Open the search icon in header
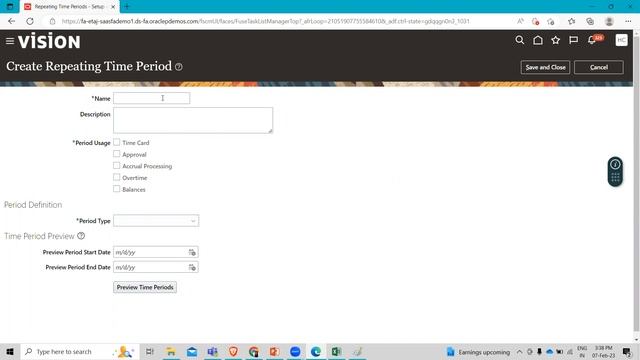 tap(520, 40)
